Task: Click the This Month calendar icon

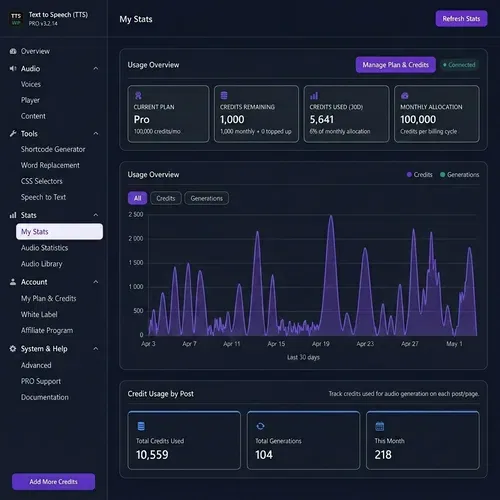Action: click(380, 426)
